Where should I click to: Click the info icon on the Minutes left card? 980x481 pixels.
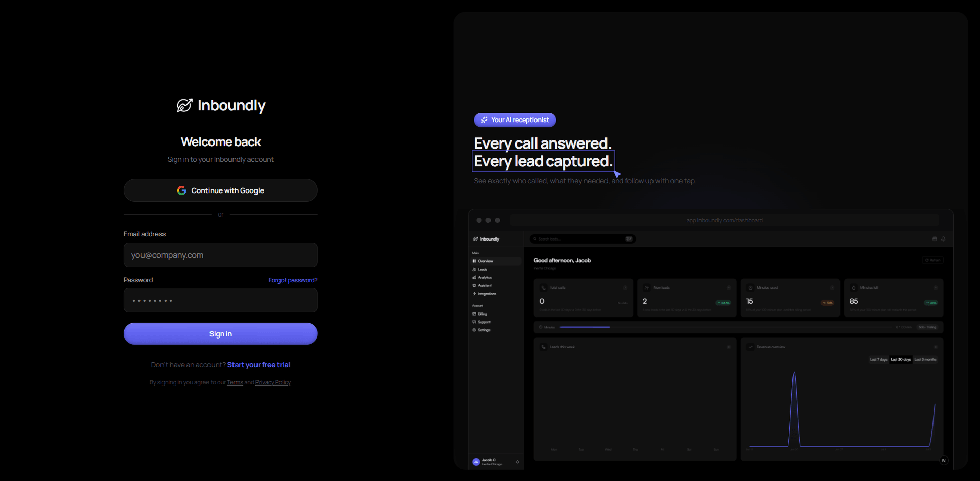coord(936,288)
